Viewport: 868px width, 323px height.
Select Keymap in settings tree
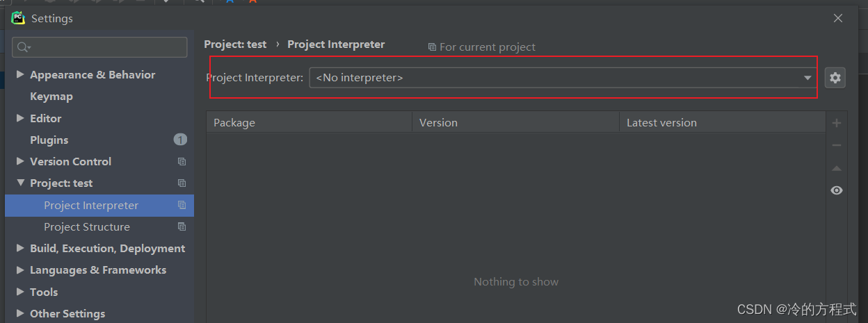[x=51, y=97]
